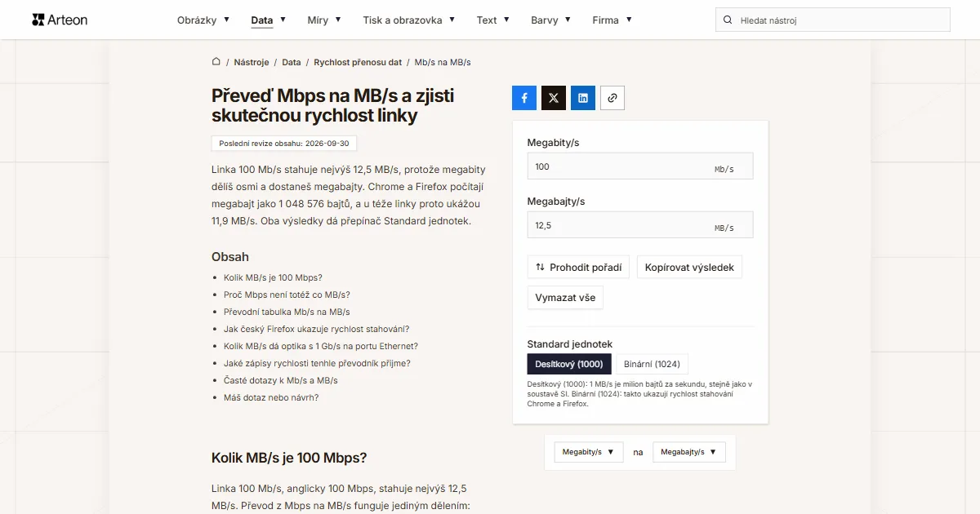The height and width of the screenshot is (514, 980).
Task: Click Prohodit pořadí button
Action: point(578,267)
